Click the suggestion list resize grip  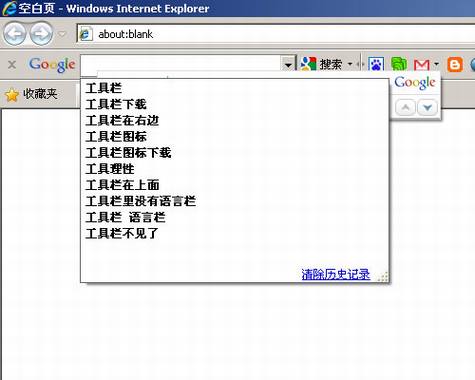click(383, 277)
